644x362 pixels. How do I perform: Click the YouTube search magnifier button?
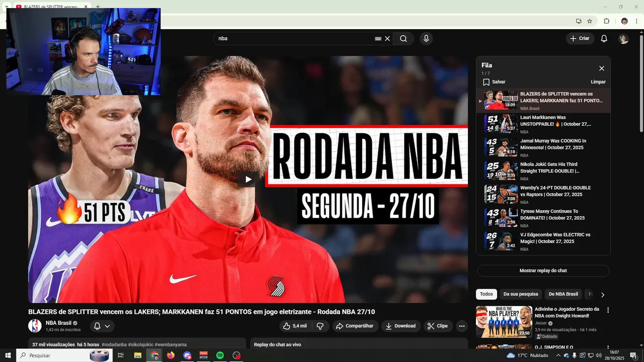coord(404,39)
